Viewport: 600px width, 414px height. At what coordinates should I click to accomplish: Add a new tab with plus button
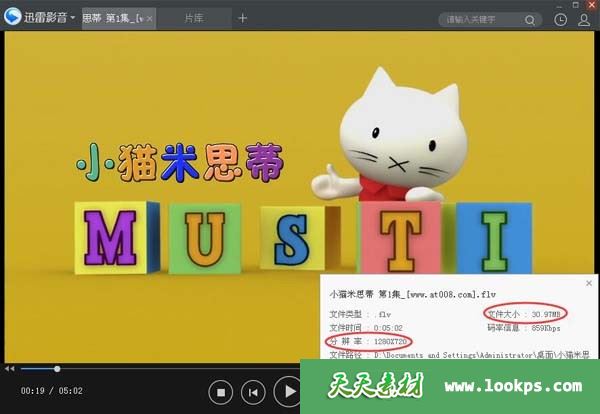[242, 18]
